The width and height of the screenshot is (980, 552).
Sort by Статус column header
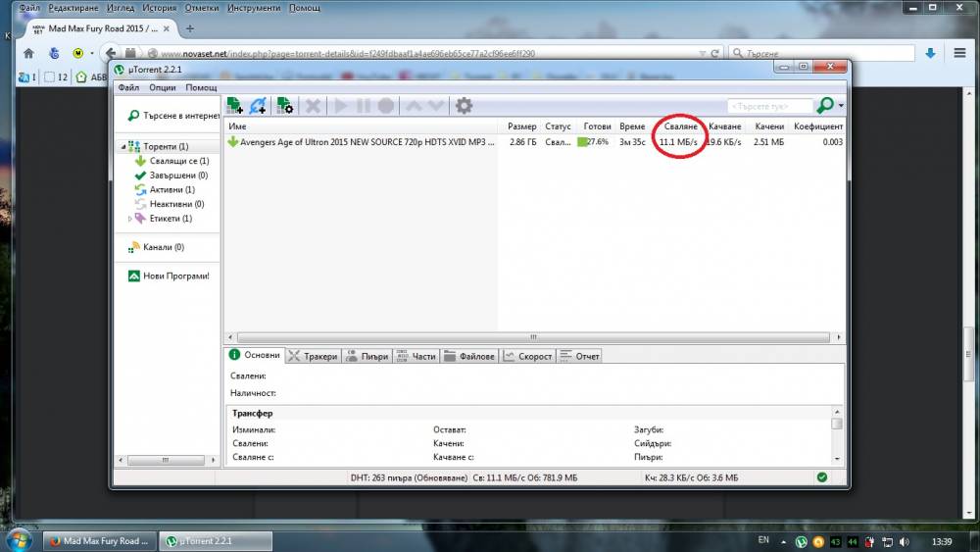pos(558,126)
